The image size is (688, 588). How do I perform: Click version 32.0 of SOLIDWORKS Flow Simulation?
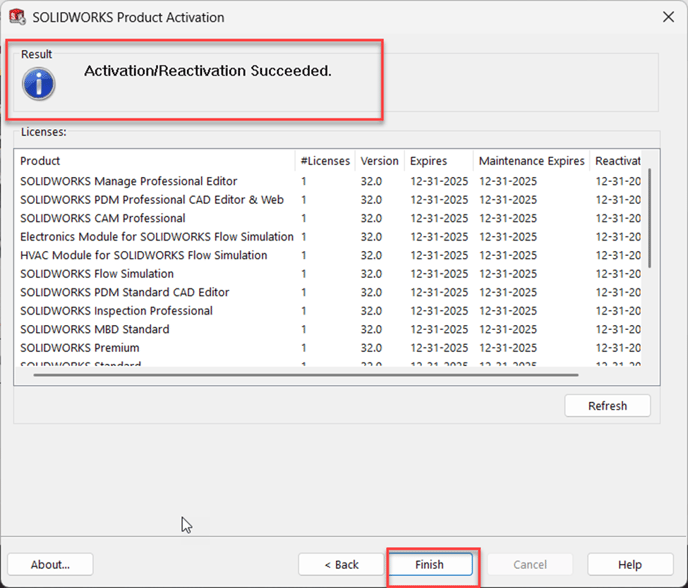[371, 274]
